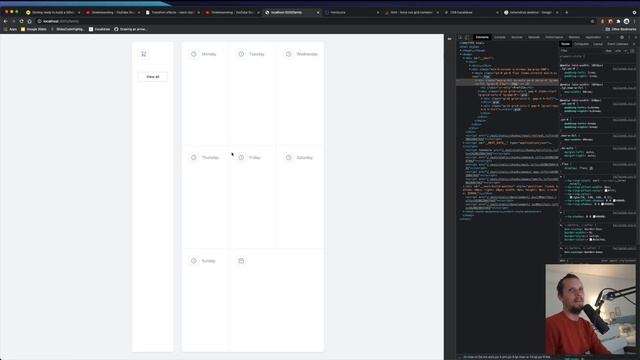Select the DevTools Elements tab

[x=482, y=37]
